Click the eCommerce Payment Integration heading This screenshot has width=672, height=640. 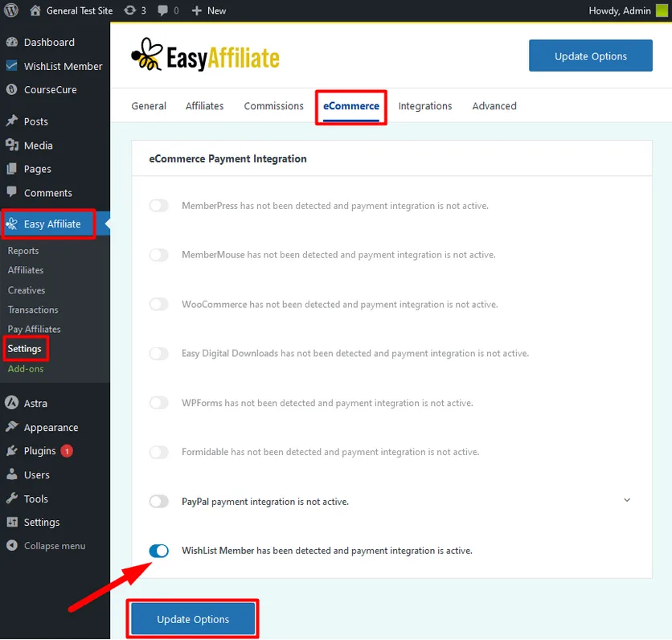point(227,158)
